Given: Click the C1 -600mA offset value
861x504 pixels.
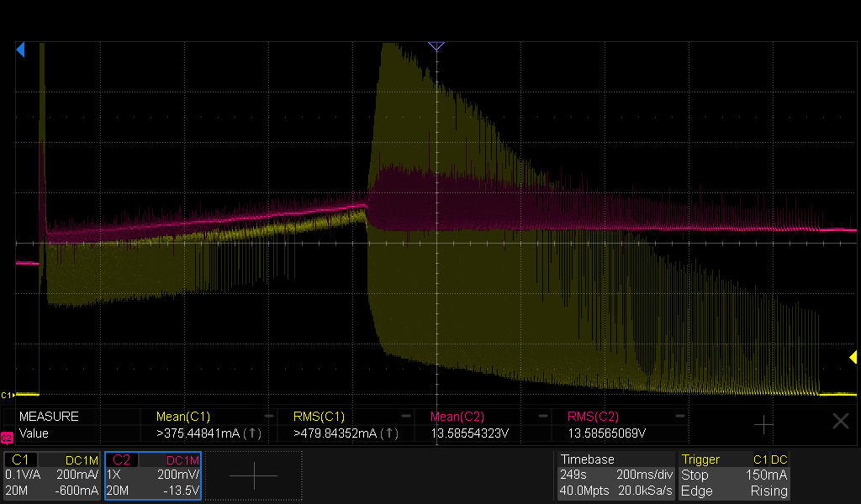Looking at the screenshot, I should pos(77,491).
